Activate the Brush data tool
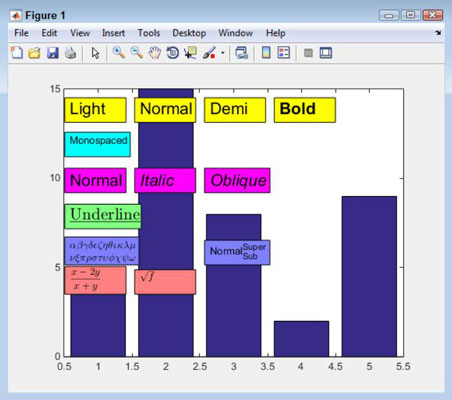 [209, 53]
